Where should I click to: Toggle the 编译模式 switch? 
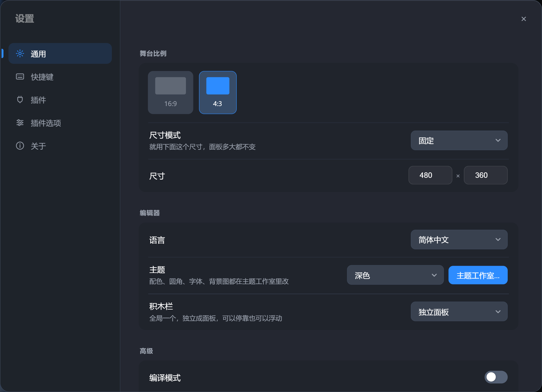(496, 377)
